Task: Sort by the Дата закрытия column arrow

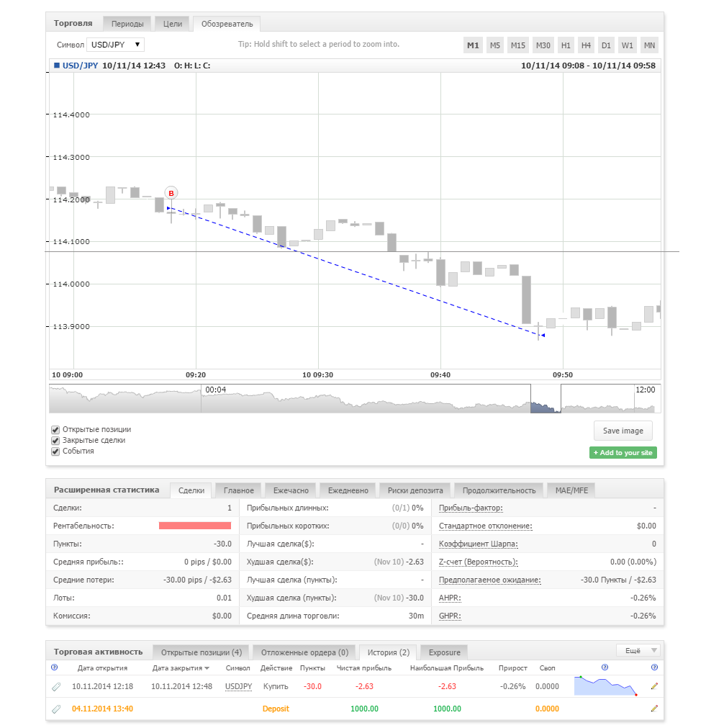Action: tap(207, 668)
